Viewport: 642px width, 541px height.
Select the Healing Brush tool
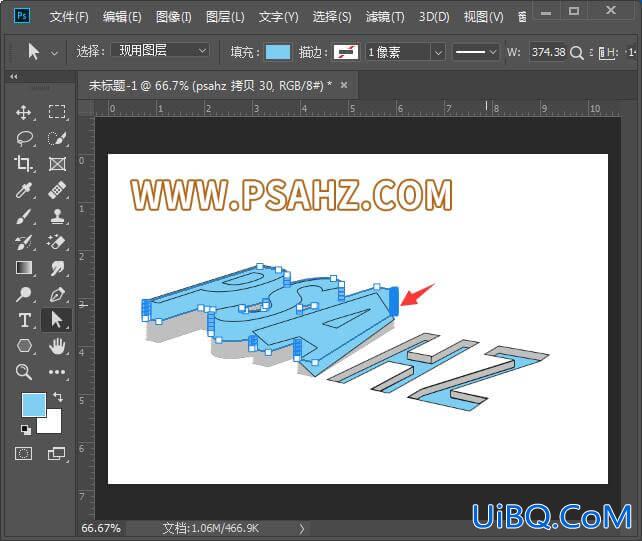(57, 190)
